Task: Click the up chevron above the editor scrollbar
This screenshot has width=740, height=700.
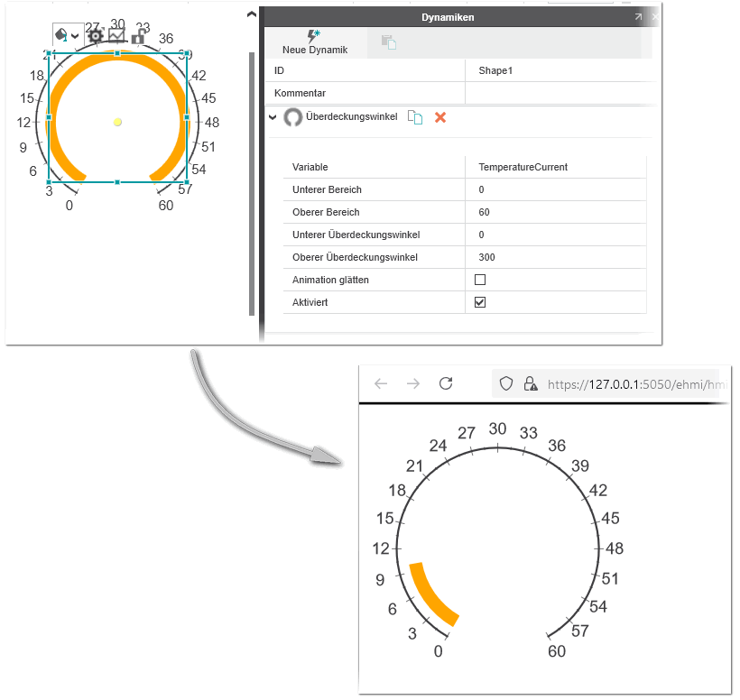Action: pyautogui.click(x=252, y=14)
